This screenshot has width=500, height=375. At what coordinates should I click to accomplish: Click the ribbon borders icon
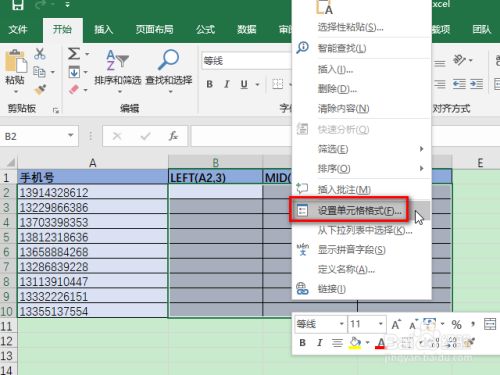(277, 84)
